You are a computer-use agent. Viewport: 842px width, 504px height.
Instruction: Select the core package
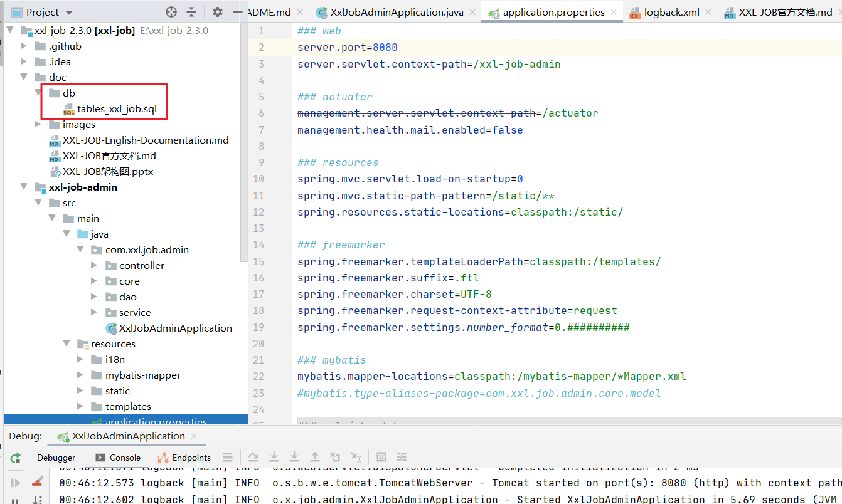[x=129, y=281]
